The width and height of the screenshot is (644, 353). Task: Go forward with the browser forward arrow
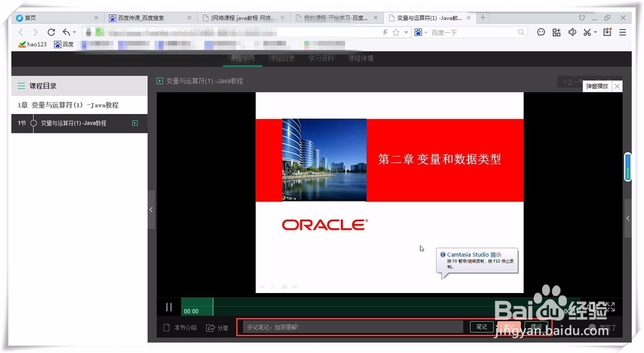(35, 32)
